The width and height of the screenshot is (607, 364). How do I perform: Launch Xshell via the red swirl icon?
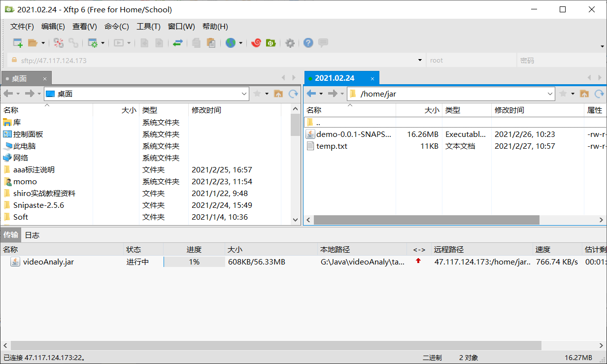256,43
